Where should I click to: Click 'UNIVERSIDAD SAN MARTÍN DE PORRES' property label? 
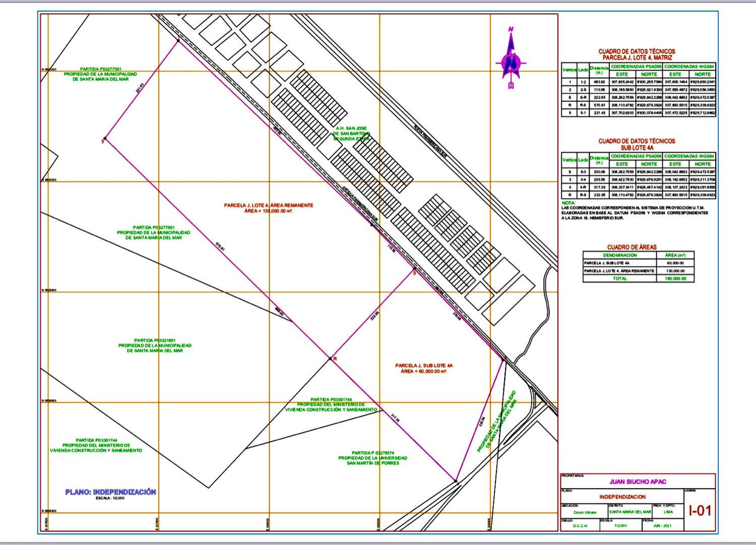point(372,458)
